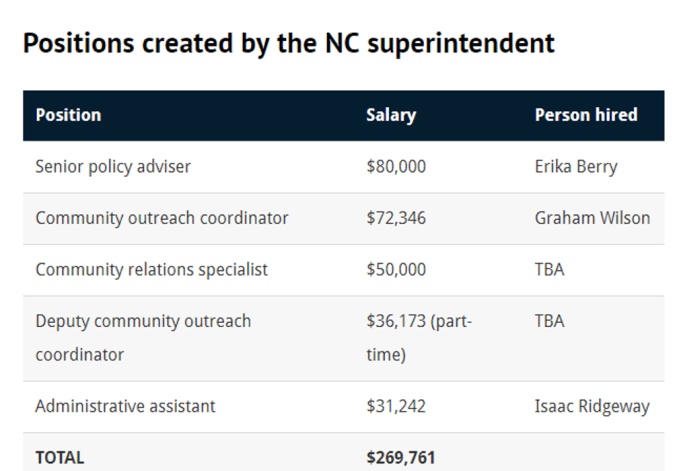Click the $31,242 salary value
675x471 pixels.
[396, 407]
